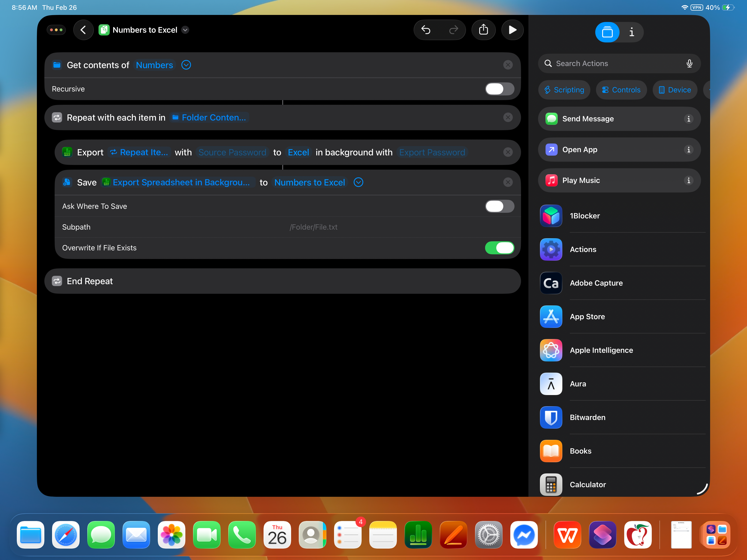Select the End Repeat block
747x560 pixels.
coord(283,281)
